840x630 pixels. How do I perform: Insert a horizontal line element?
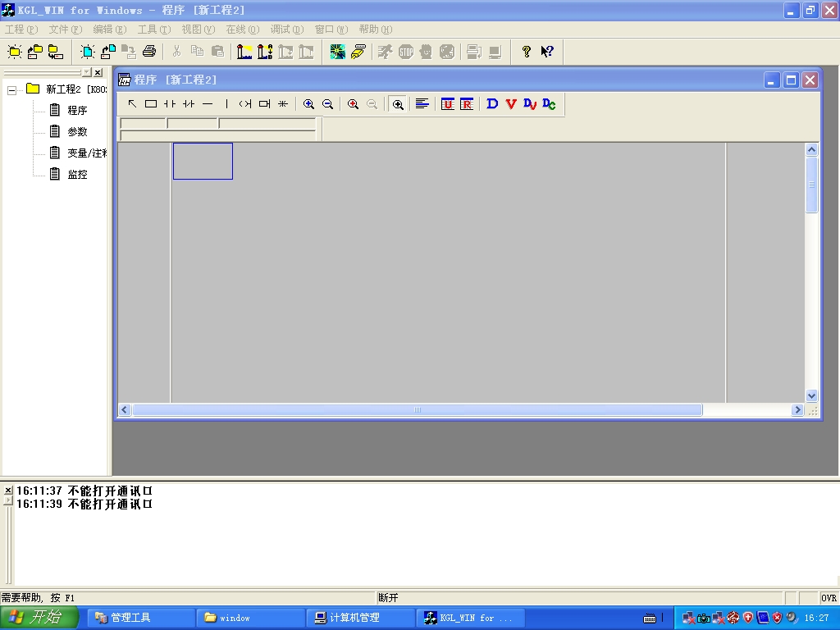[x=208, y=104]
